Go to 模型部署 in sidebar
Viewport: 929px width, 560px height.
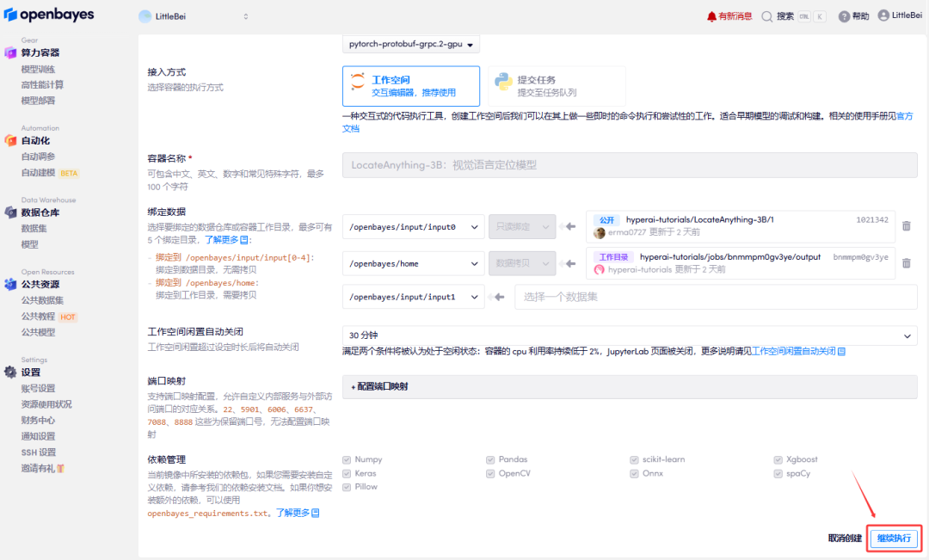tap(38, 101)
